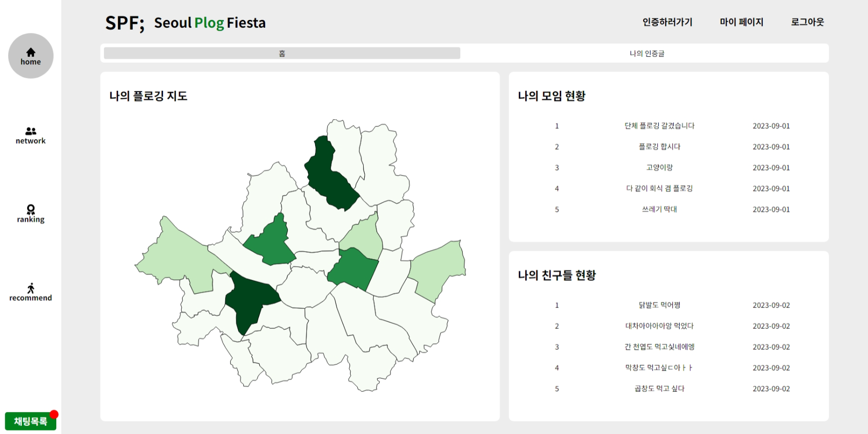
Task: Click 로그아웃 to log out
Action: pyautogui.click(x=807, y=22)
